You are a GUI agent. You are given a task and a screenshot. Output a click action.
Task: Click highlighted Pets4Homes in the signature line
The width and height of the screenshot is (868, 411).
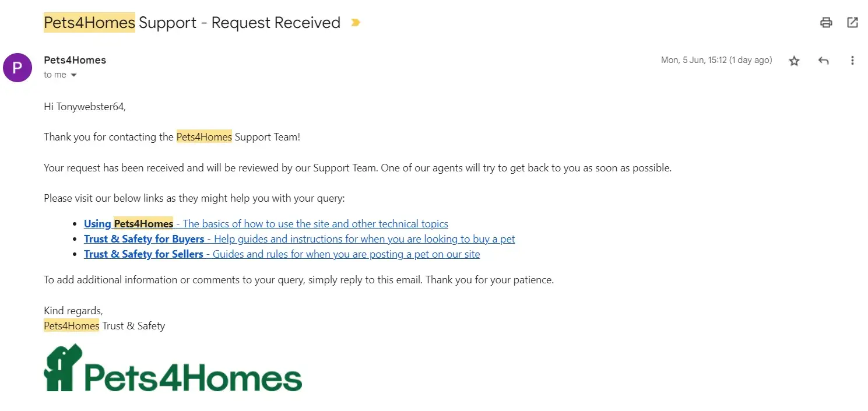click(72, 326)
